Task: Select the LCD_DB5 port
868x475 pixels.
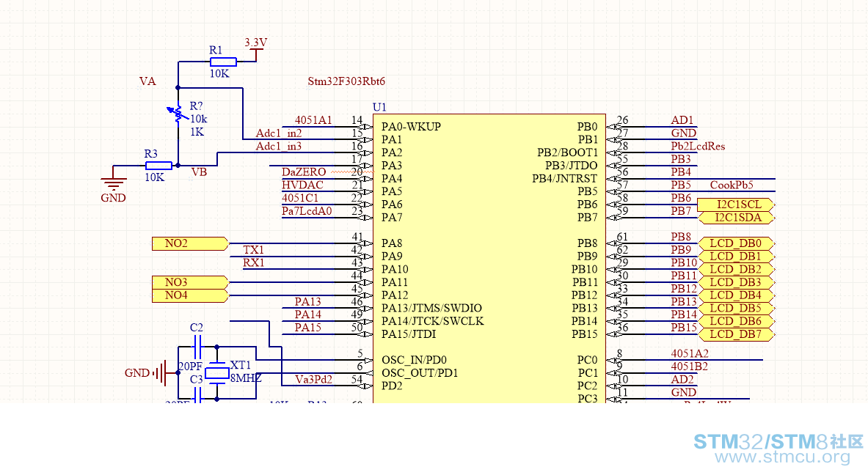Action: click(736, 308)
